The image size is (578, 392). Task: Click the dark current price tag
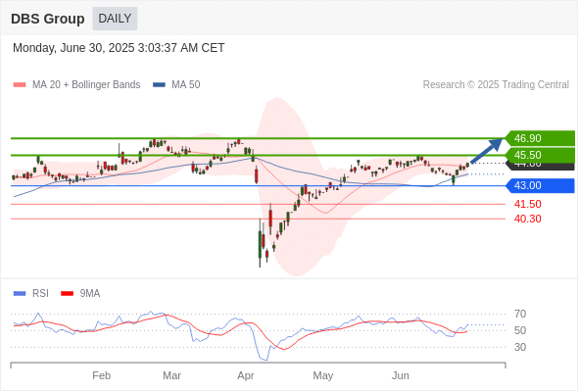[x=540, y=166]
